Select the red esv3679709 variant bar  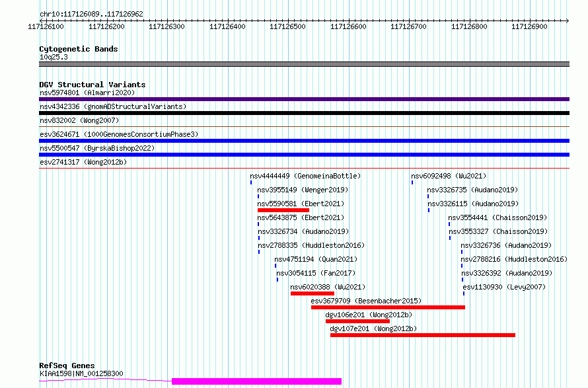tap(388, 307)
